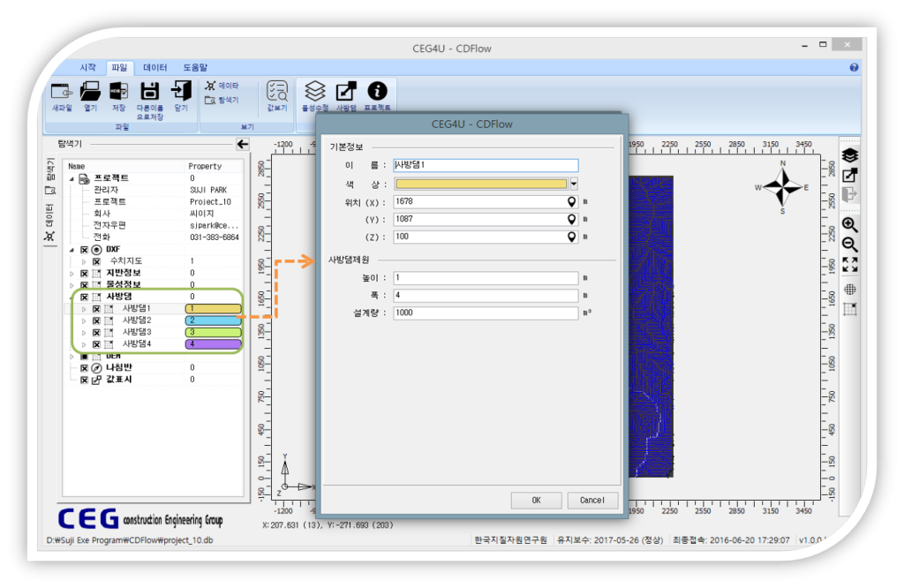904x588 pixels.
Task: Uncheck the 사방댐1 checkbox
Action: click(x=96, y=309)
